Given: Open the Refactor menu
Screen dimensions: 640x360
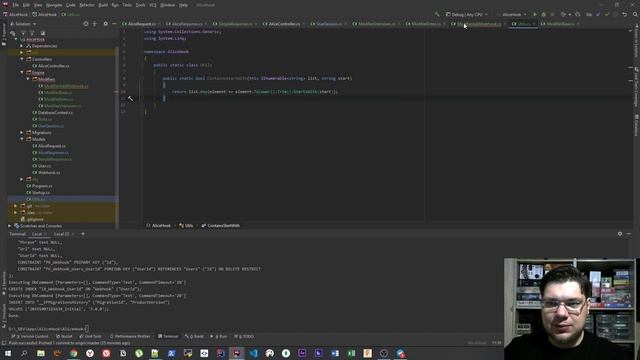Looking at the screenshot, I should click(87, 5).
